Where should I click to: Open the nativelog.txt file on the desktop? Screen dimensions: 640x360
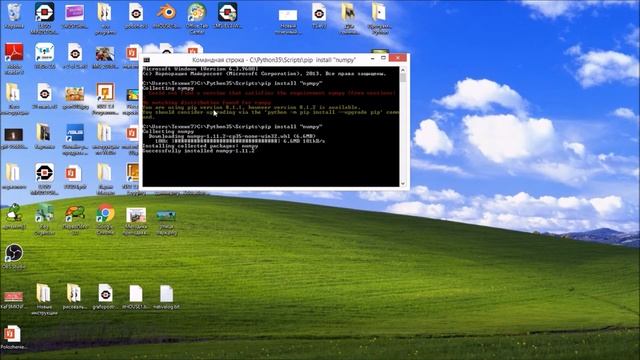(x=167, y=295)
